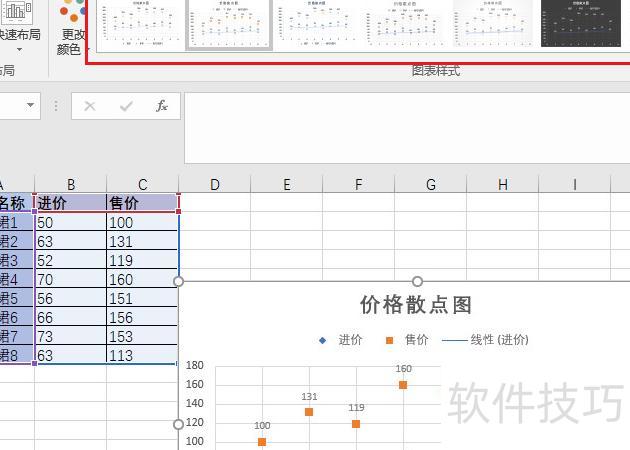Click the cell containing 50
630x450 pixels.
(71, 222)
